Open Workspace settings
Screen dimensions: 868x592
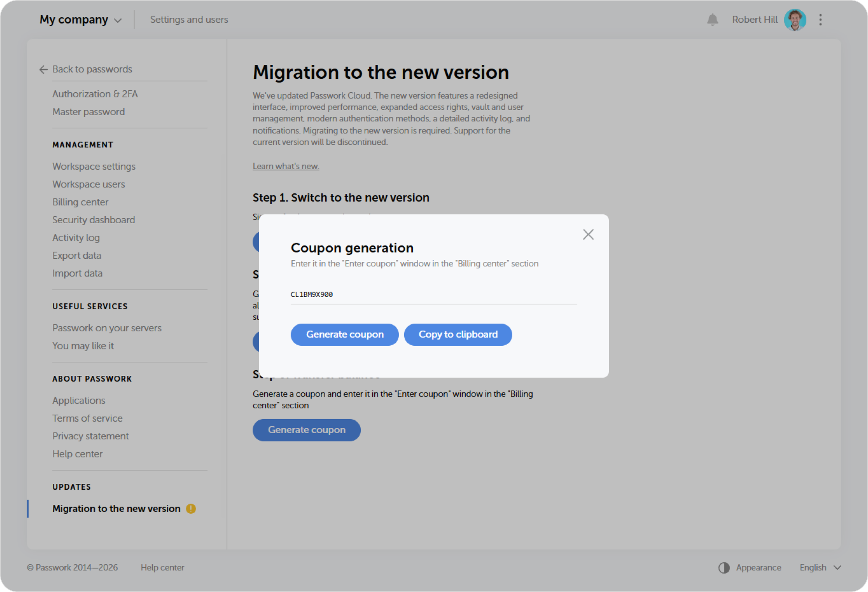[x=94, y=166]
